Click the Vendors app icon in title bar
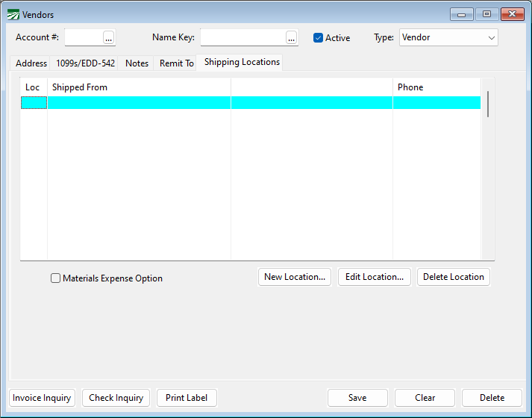This screenshot has height=418, width=532. 13,14
